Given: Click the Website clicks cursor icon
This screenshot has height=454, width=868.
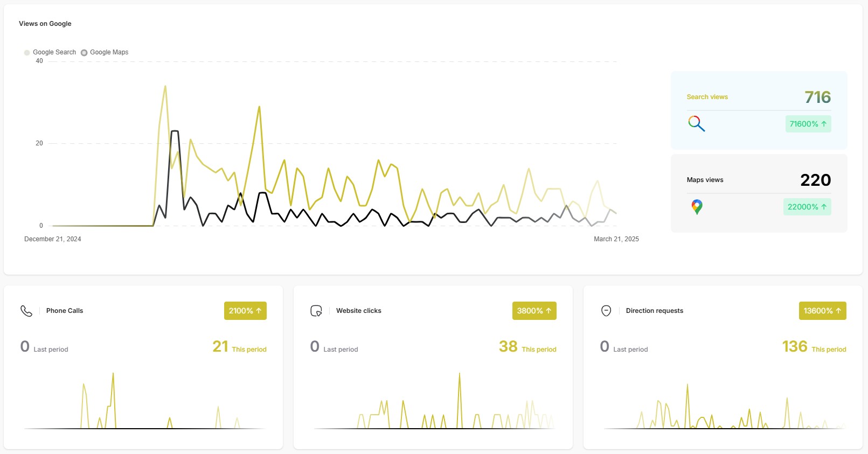Looking at the screenshot, I should tap(316, 311).
